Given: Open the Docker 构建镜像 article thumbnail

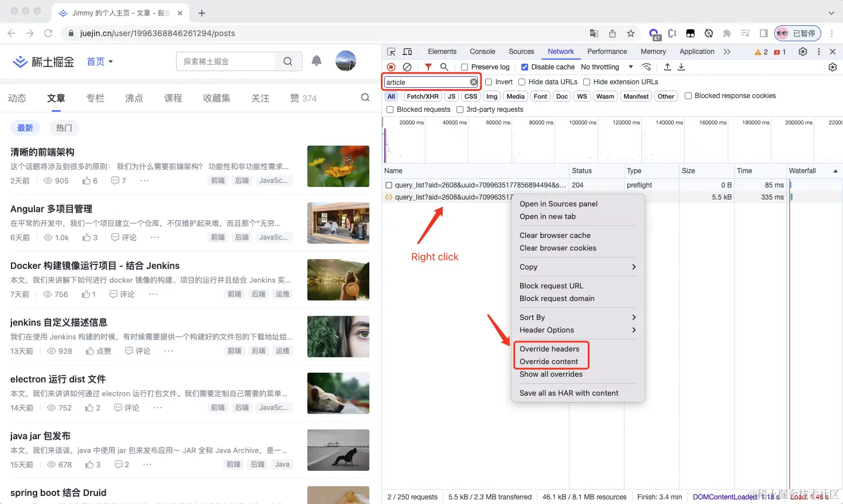Looking at the screenshot, I should pyautogui.click(x=338, y=280).
